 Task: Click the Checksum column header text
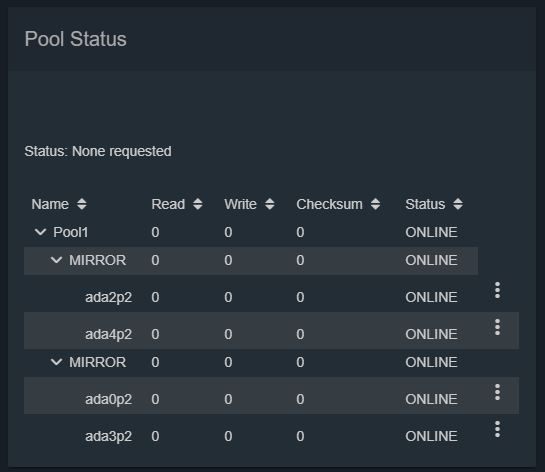pos(329,204)
